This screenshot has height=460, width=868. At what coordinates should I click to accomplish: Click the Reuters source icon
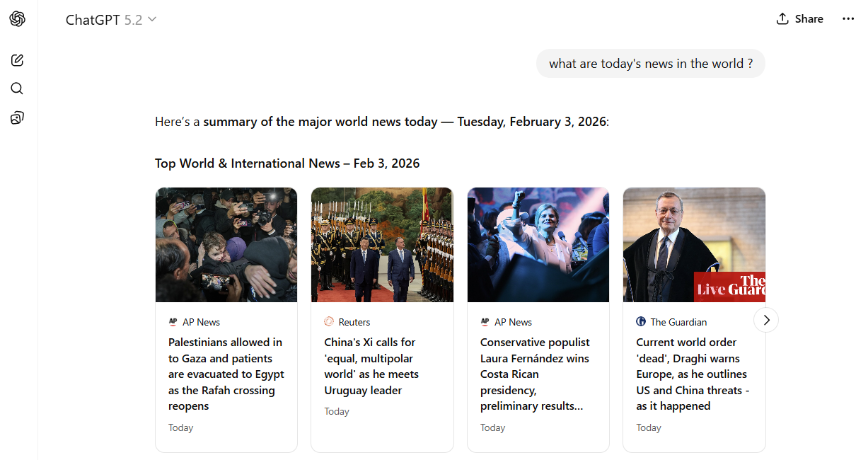(x=329, y=322)
